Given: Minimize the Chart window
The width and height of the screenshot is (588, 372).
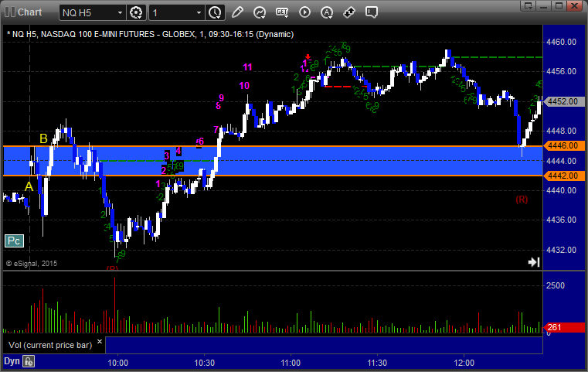Looking at the screenshot, I should (x=544, y=5).
